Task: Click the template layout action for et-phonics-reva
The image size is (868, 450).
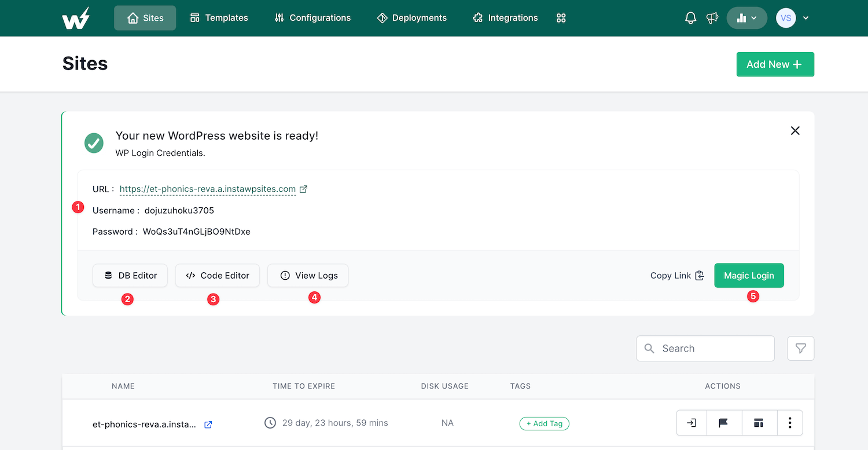Action: click(758, 423)
